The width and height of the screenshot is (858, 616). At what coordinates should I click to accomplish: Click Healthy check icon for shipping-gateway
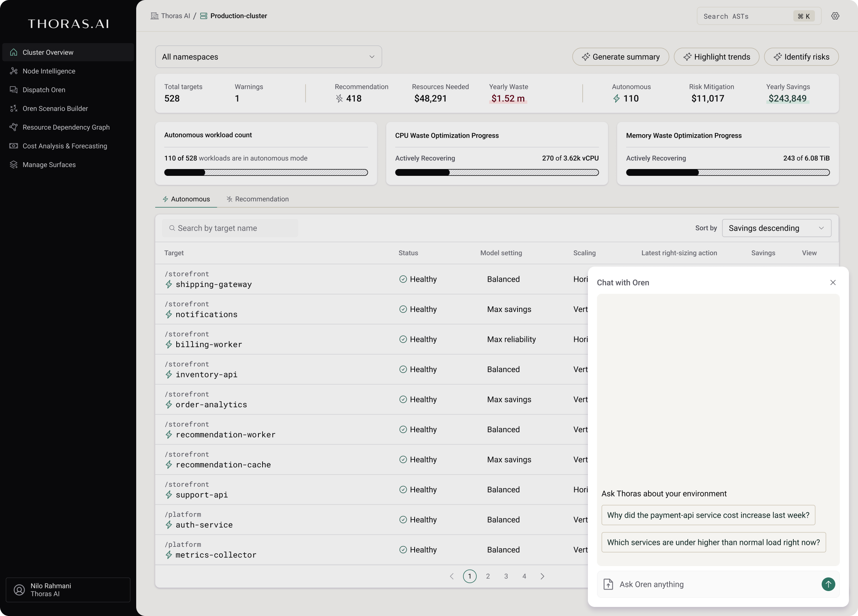pyautogui.click(x=403, y=279)
